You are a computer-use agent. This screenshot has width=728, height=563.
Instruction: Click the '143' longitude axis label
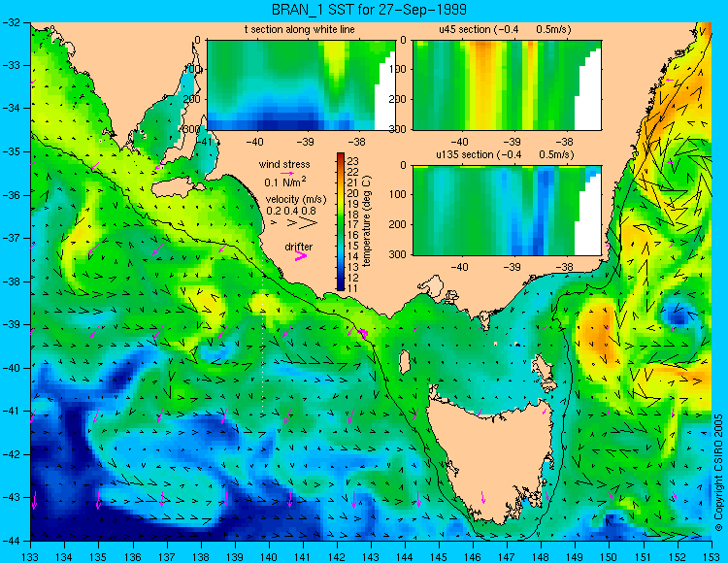(x=371, y=556)
